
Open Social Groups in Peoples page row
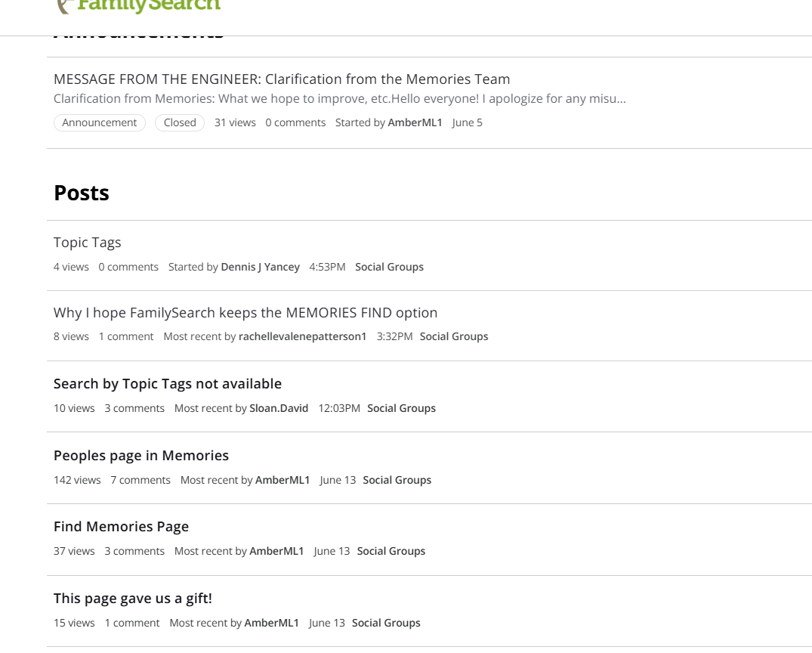(397, 481)
